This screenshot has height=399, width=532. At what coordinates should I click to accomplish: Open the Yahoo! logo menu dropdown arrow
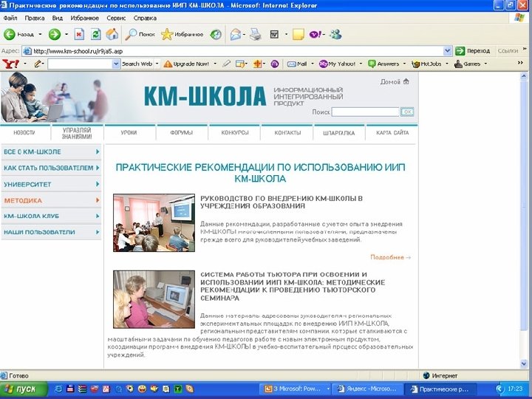[x=25, y=64]
